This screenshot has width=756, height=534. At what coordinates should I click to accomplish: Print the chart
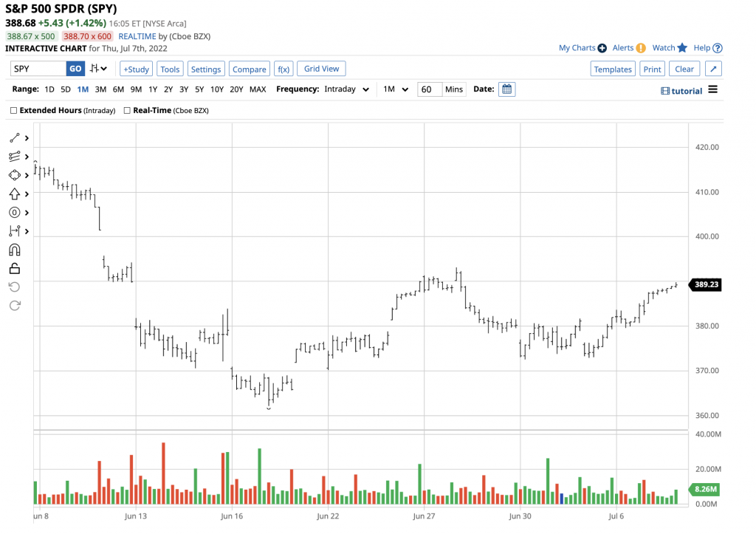click(653, 69)
